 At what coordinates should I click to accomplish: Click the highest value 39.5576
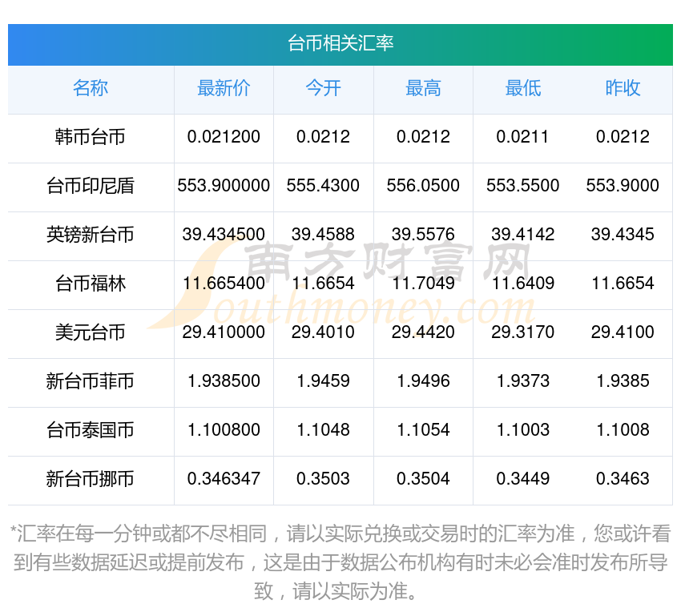pos(423,235)
